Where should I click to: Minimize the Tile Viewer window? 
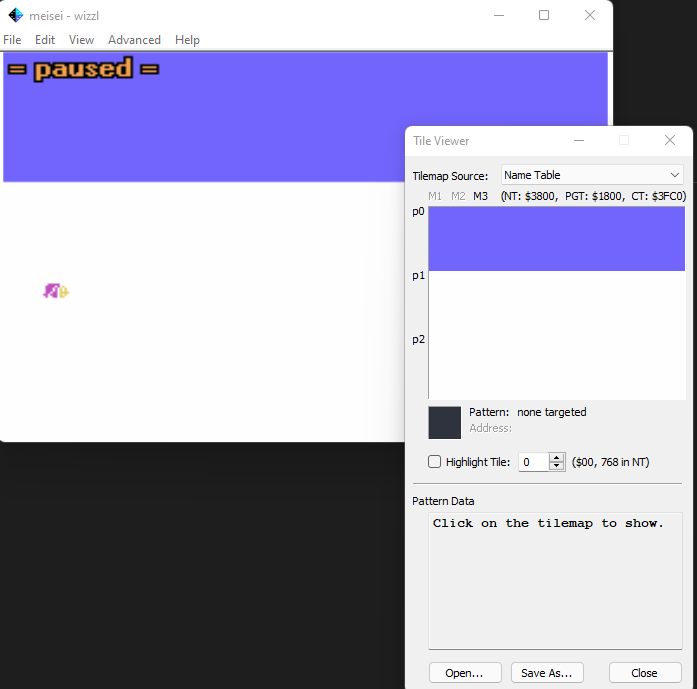(579, 140)
